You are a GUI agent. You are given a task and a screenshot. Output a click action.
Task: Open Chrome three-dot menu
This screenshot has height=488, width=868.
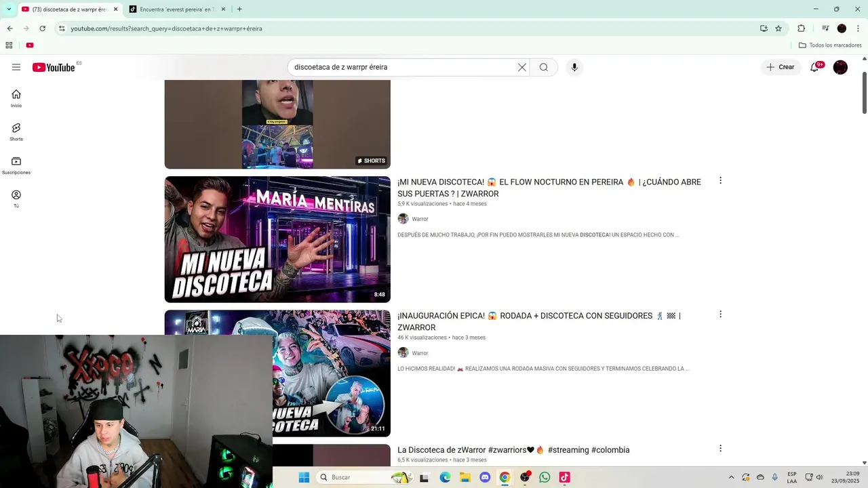[x=859, y=28]
